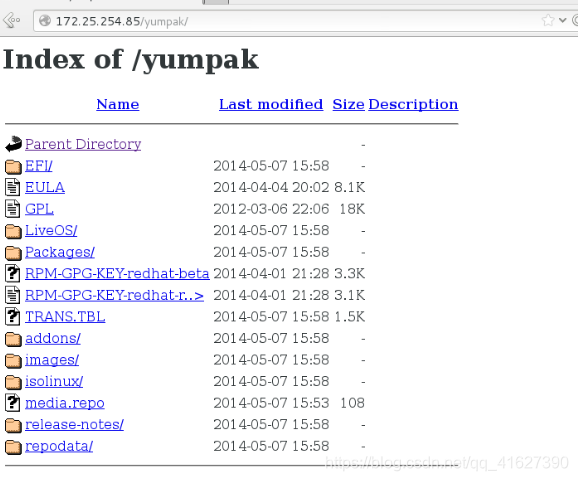Open the EFI/ directory link
Image resolution: width=578 pixels, height=481 pixels.
click(x=39, y=166)
